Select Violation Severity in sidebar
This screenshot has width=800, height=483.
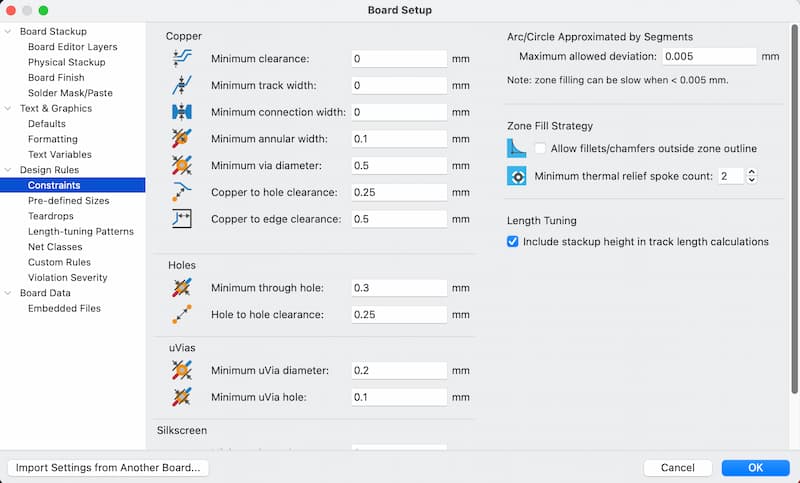click(x=67, y=277)
